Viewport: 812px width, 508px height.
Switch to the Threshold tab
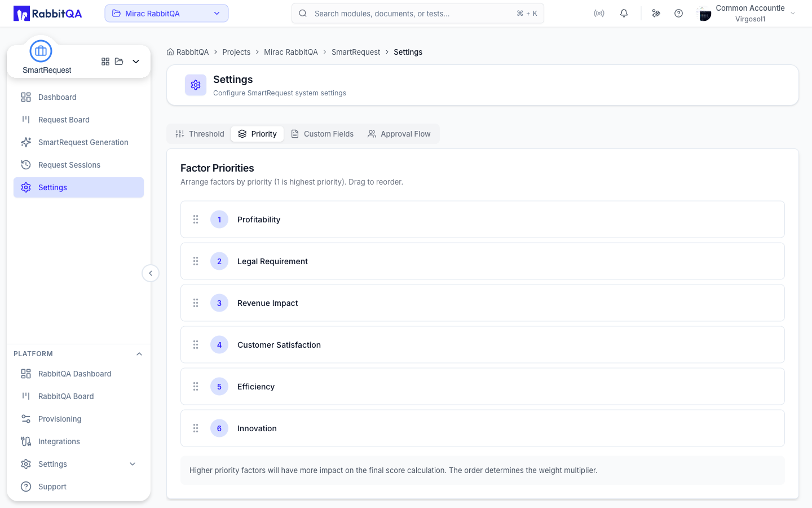[200, 134]
